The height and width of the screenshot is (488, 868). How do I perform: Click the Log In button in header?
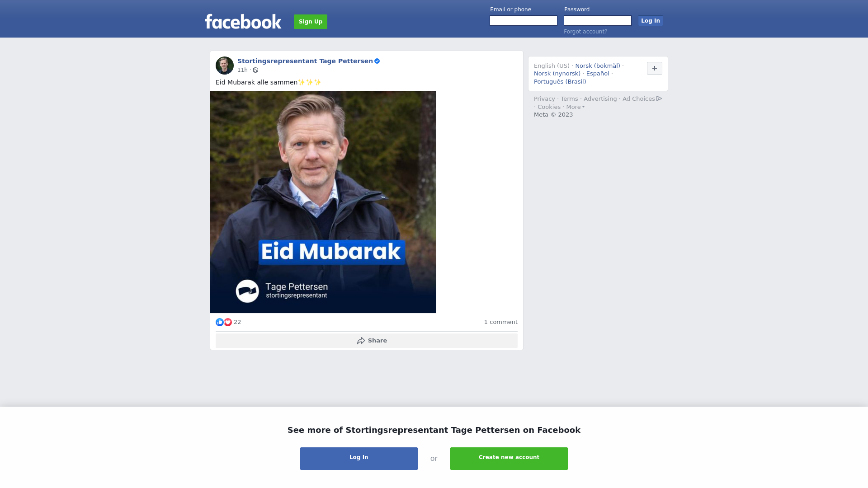(x=651, y=21)
